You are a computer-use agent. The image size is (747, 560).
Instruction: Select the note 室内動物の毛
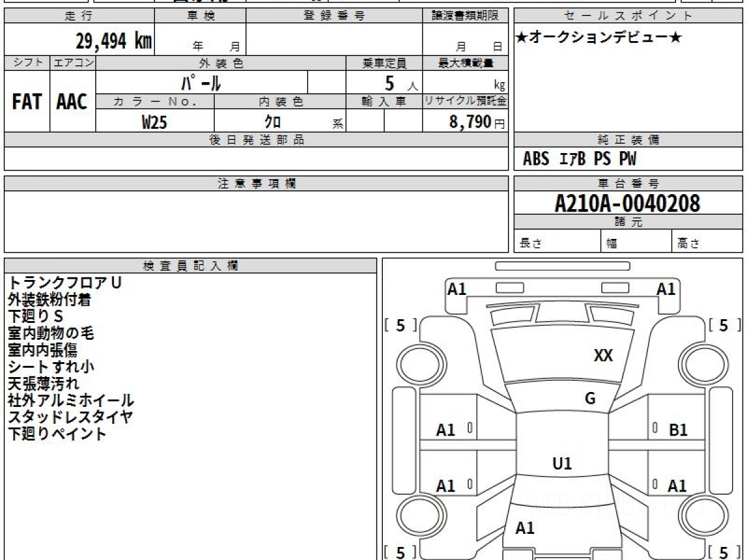pyautogui.click(x=51, y=334)
